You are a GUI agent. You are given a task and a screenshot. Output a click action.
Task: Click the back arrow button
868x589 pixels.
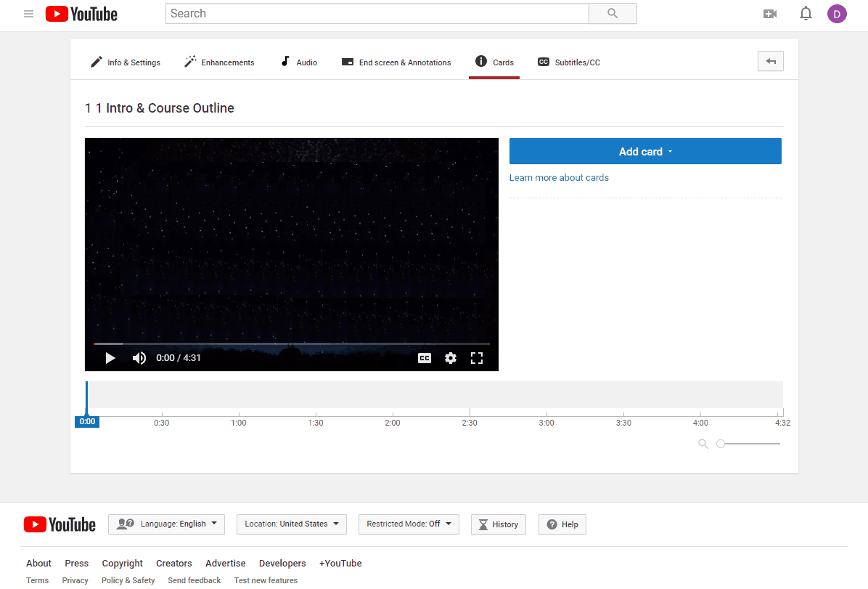coord(771,61)
